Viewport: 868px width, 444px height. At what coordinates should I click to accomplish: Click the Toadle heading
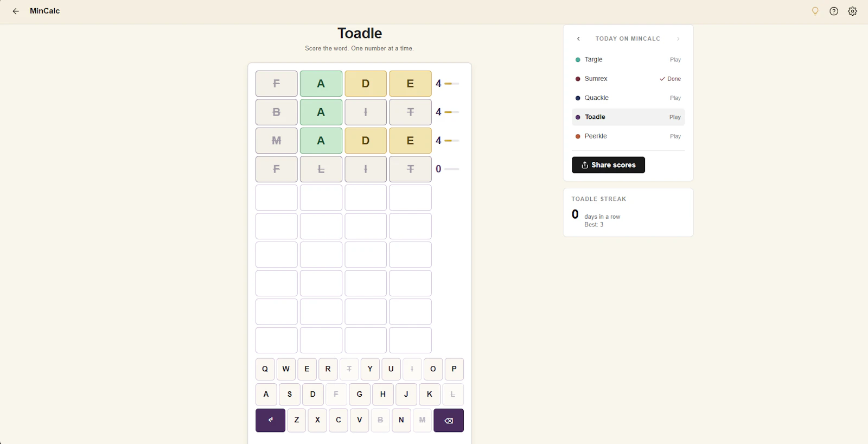(360, 33)
